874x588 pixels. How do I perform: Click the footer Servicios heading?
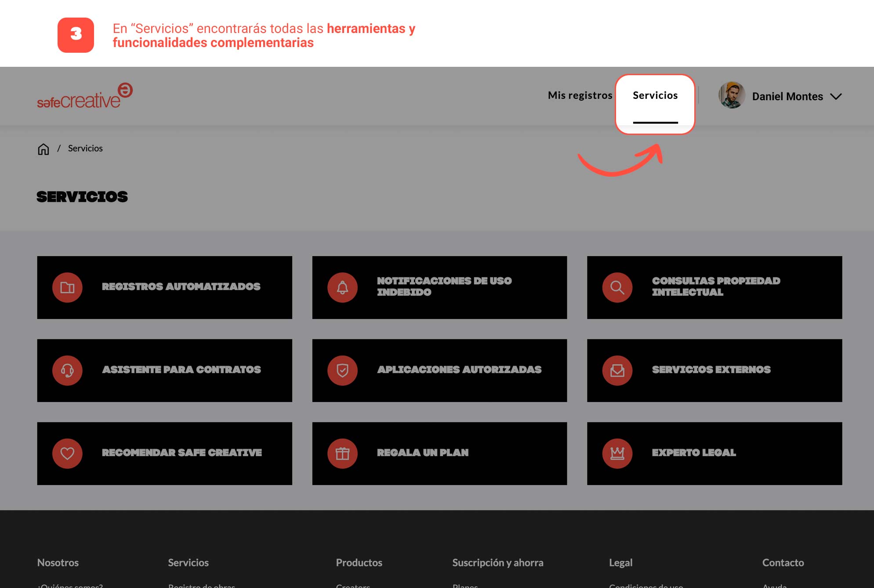(x=188, y=563)
